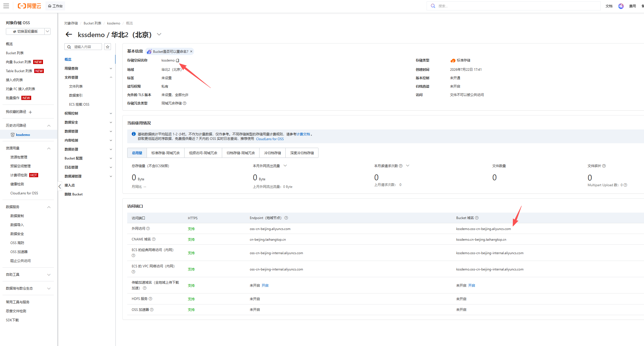Screen dimensions: 644x346
Task: Open 文档 in the top header
Action: click(x=609, y=6)
